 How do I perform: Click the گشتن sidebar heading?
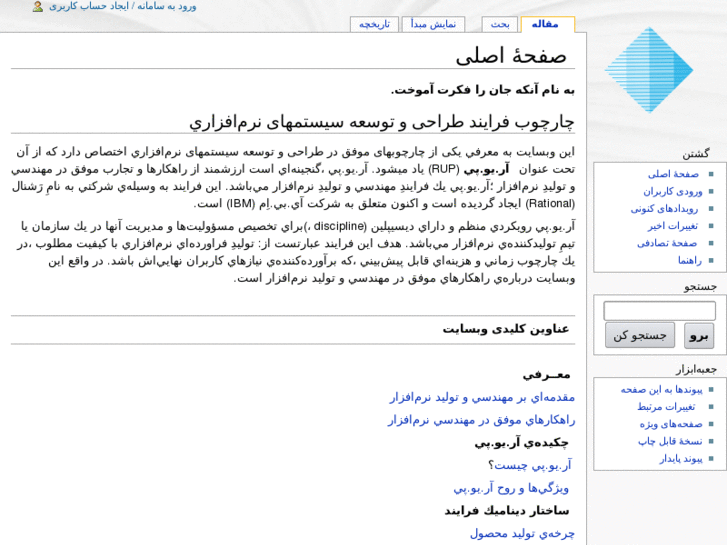tap(695, 154)
